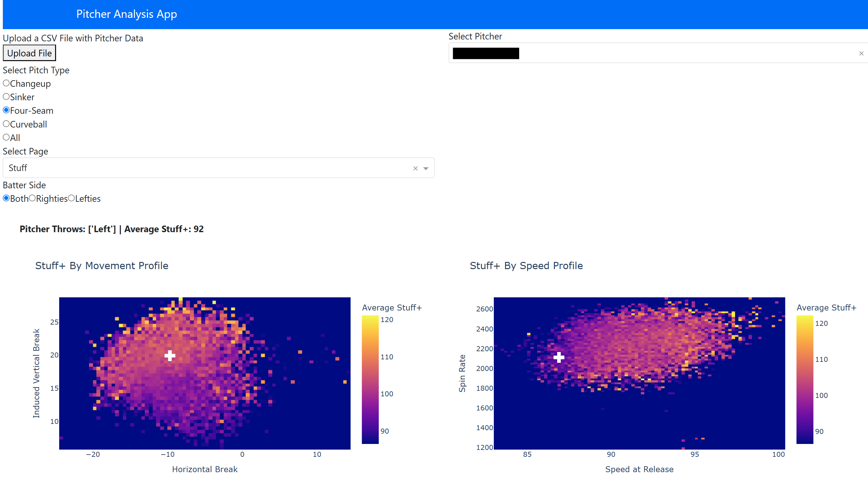The width and height of the screenshot is (868, 485).
Task: Clear the Select Page dropdown value
Action: pyautogui.click(x=416, y=169)
